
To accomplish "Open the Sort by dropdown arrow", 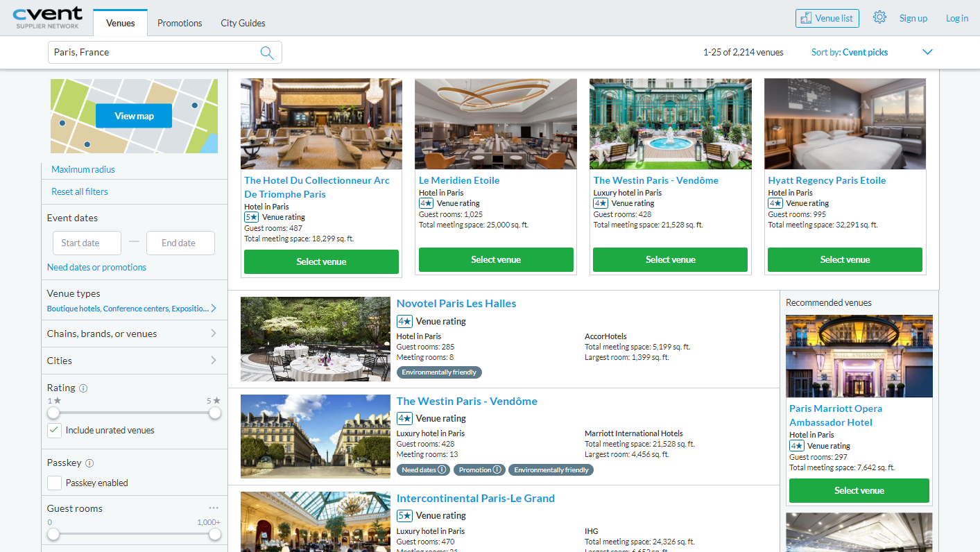I will click(x=927, y=53).
